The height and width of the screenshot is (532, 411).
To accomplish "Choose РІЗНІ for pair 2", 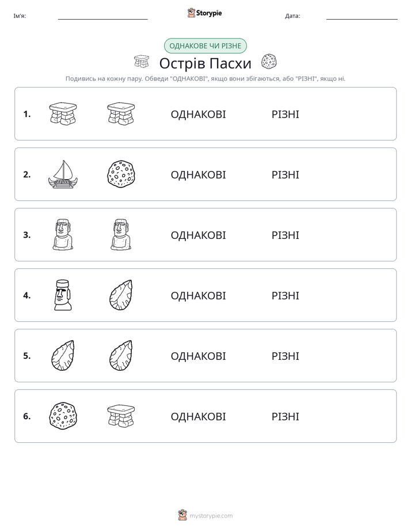I will (285, 174).
